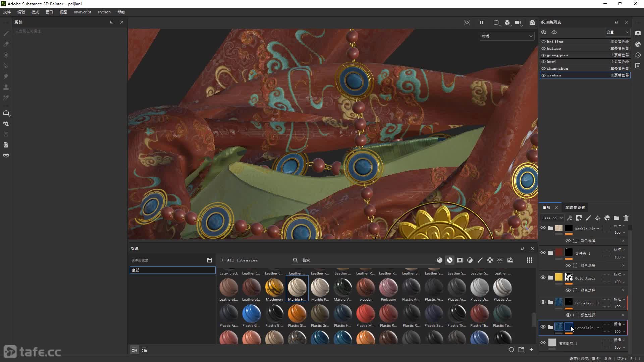Add a paint layer with brush icon

pos(588,218)
